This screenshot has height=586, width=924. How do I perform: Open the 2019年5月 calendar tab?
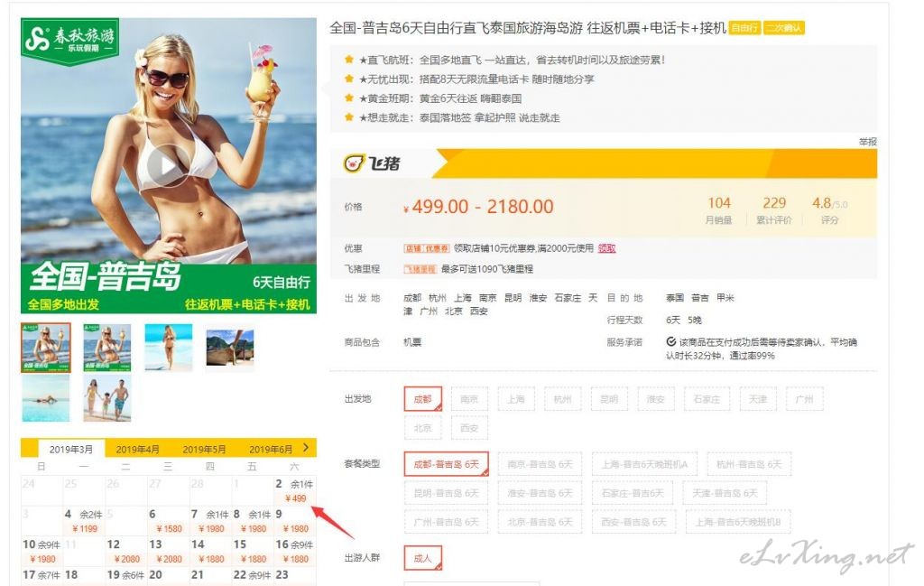tap(204, 450)
